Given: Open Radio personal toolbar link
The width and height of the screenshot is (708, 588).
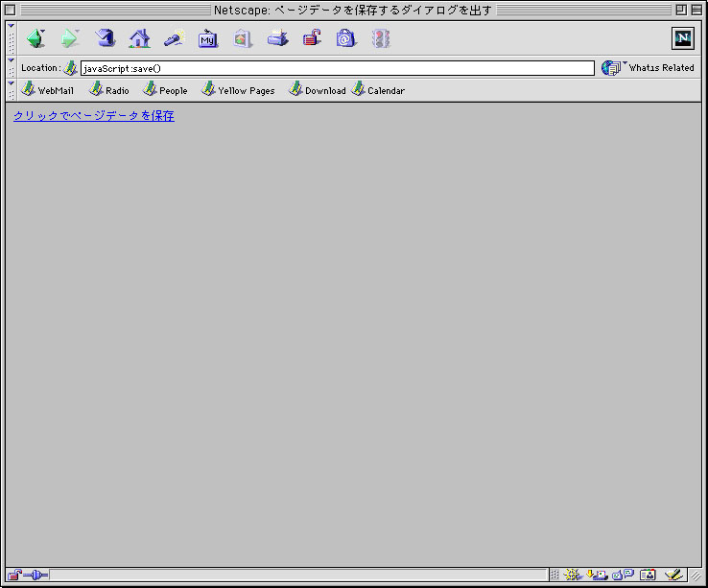Looking at the screenshot, I should click(109, 90).
